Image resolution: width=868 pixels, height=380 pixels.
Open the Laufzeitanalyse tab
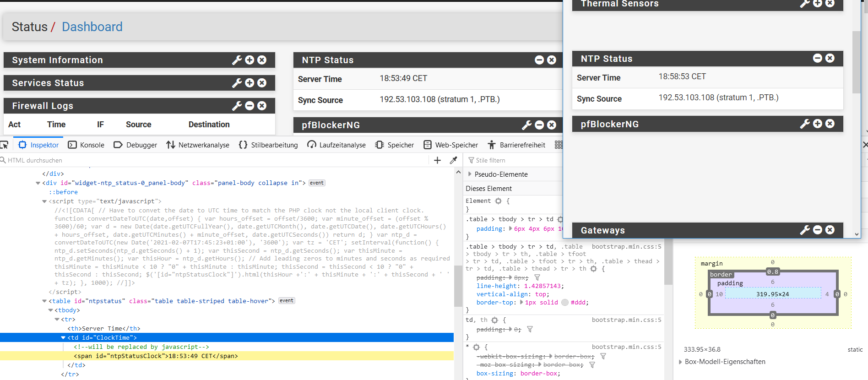click(x=336, y=145)
